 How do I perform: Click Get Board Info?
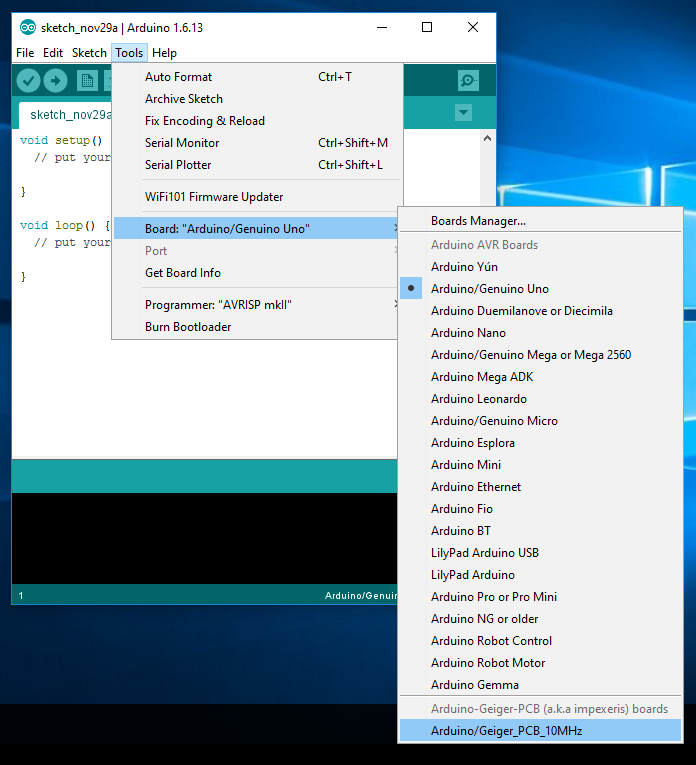coord(256,273)
